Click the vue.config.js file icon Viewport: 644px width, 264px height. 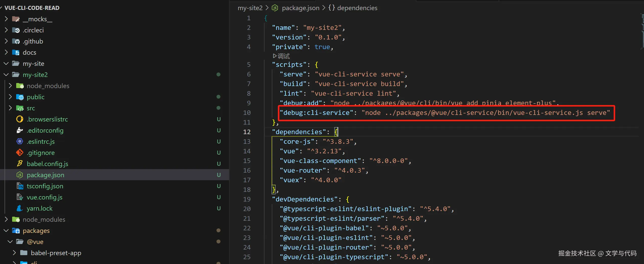pyautogui.click(x=20, y=197)
